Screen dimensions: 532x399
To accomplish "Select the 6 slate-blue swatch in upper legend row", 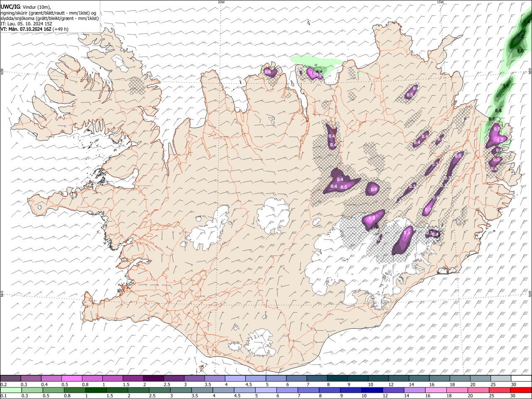I will [296, 378].
